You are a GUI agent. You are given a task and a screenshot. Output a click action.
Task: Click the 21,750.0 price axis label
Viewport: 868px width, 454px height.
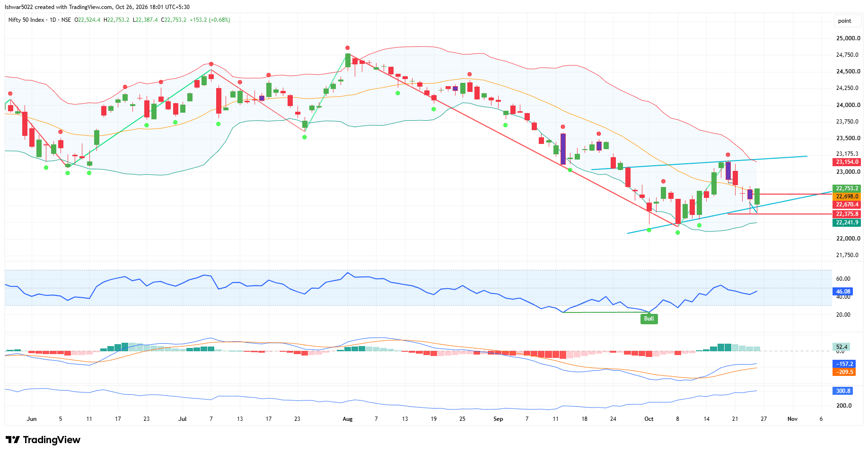tap(847, 255)
